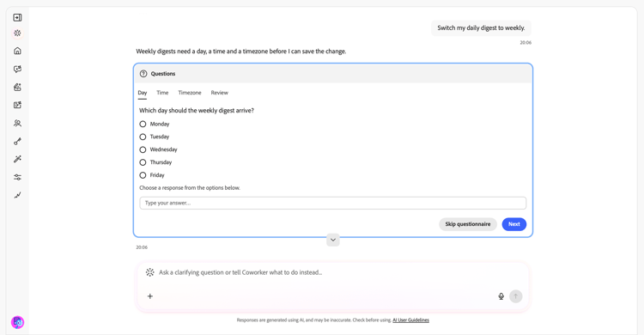Image resolution: width=644 pixels, height=335 pixels.
Task: Switch to the Review tab
Action: coord(219,93)
